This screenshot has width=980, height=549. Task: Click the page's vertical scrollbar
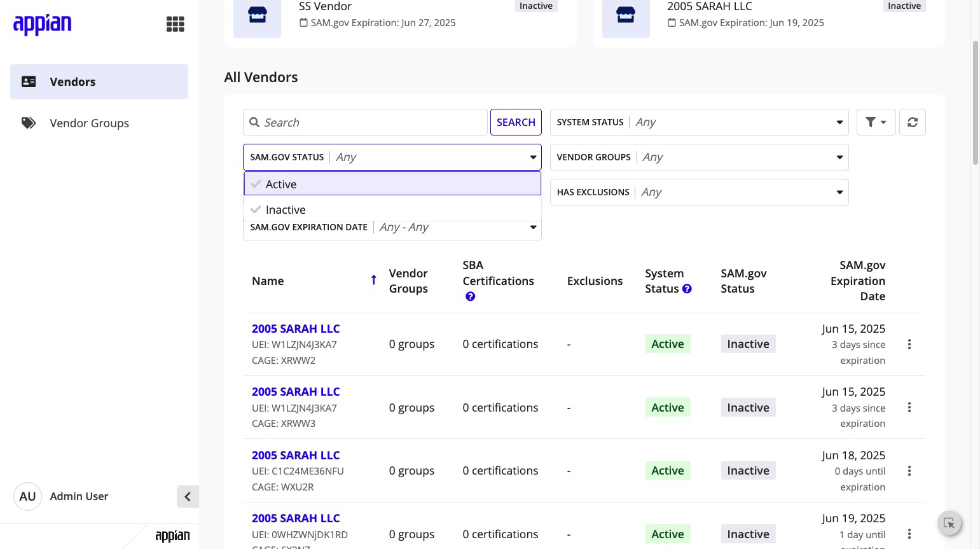click(975, 102)
